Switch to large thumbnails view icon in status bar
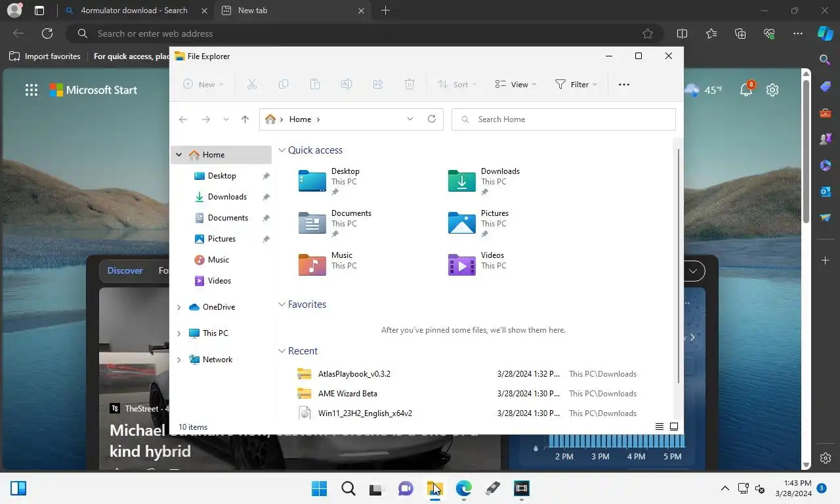840x504 pixels. (674, 427)
